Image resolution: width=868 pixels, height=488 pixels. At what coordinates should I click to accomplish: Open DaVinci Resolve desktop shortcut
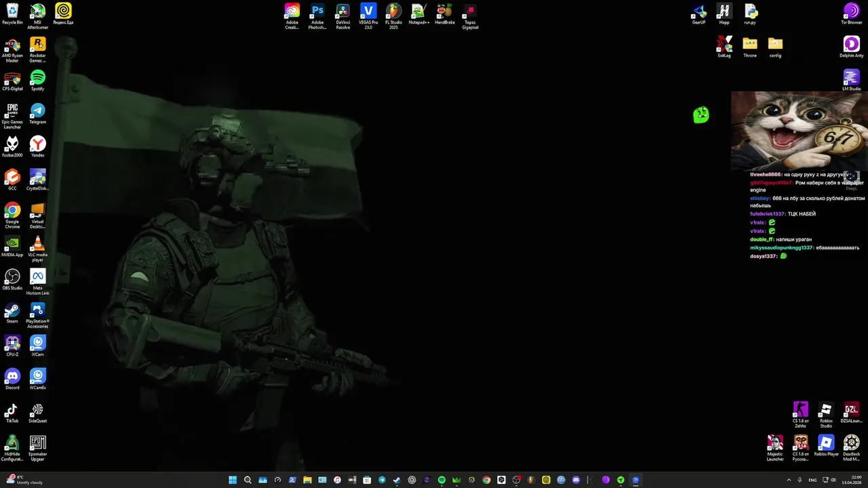[x=343, y=16]
